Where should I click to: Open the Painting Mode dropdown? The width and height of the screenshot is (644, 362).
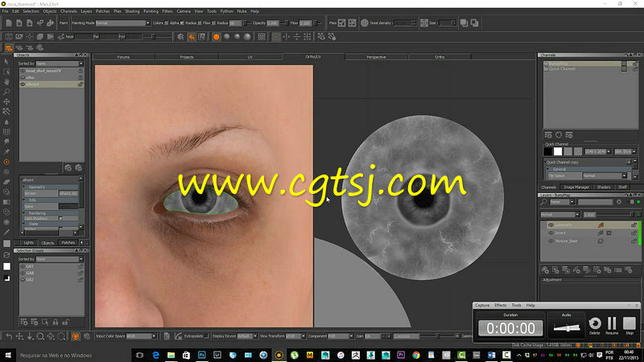pyautogui.click(x=123, y=23)
